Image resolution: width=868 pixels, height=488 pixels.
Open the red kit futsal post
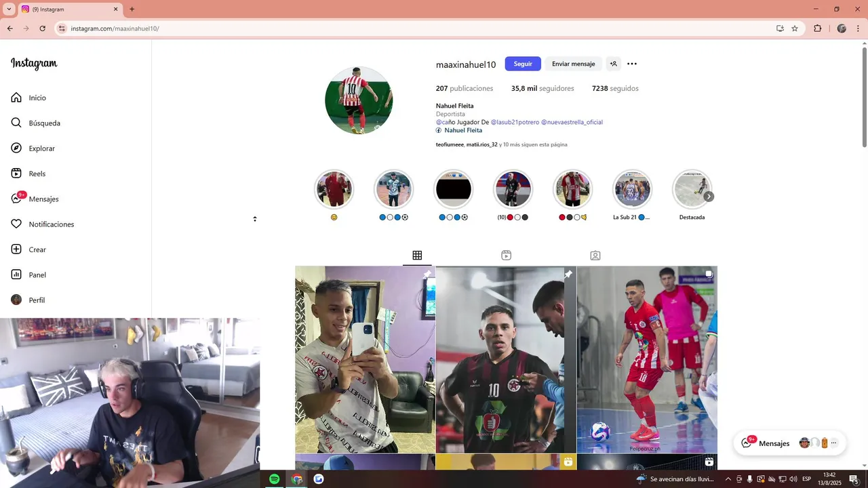(647, 359)
